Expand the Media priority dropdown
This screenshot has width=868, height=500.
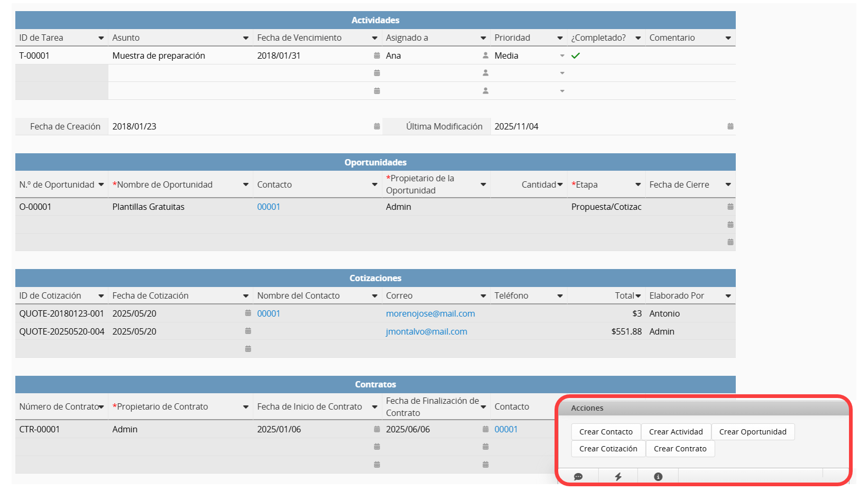(562, 55)
